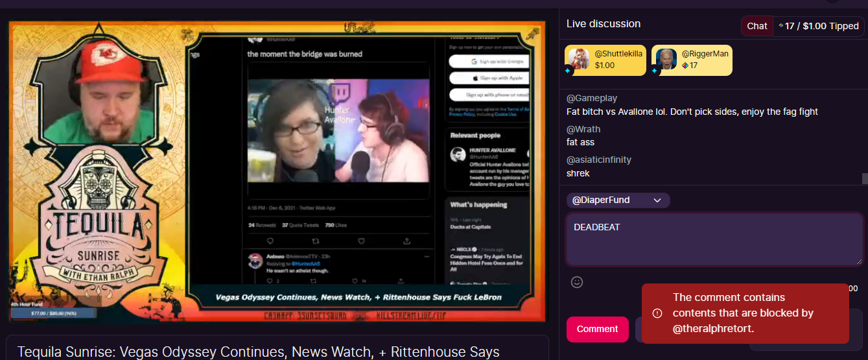
Task: Open @Gameplay's channel from chat
Action: click(x=592, y=99)
